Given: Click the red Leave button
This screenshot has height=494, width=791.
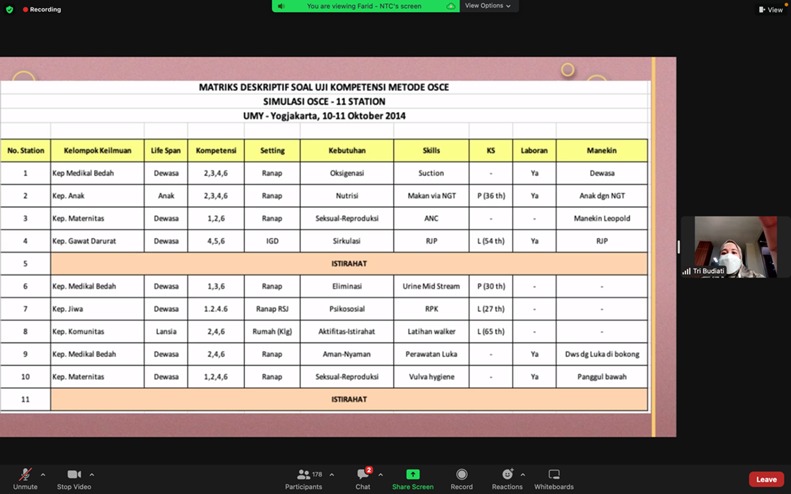Looking at the screenshot, I should point(766,479).
